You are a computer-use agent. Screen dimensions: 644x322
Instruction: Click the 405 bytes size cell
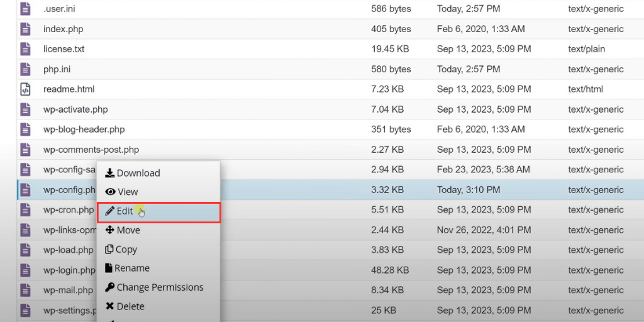pyautogui.click(x=391, y=29)
